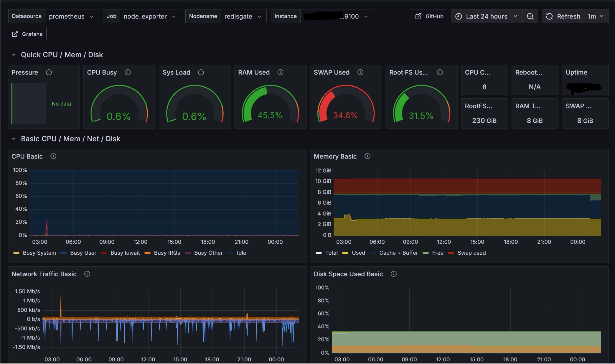
Task: Click the zoom out time range icon
Action: pyautogui.click(x=530, y=16)
